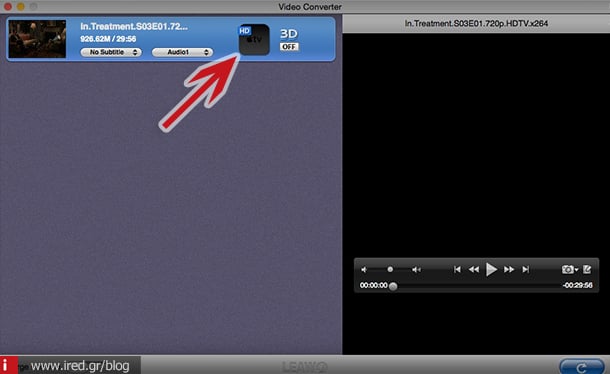
Task: Open the Audio1 track dropdown
Action: pyautogui.click(x=182, y=52)
